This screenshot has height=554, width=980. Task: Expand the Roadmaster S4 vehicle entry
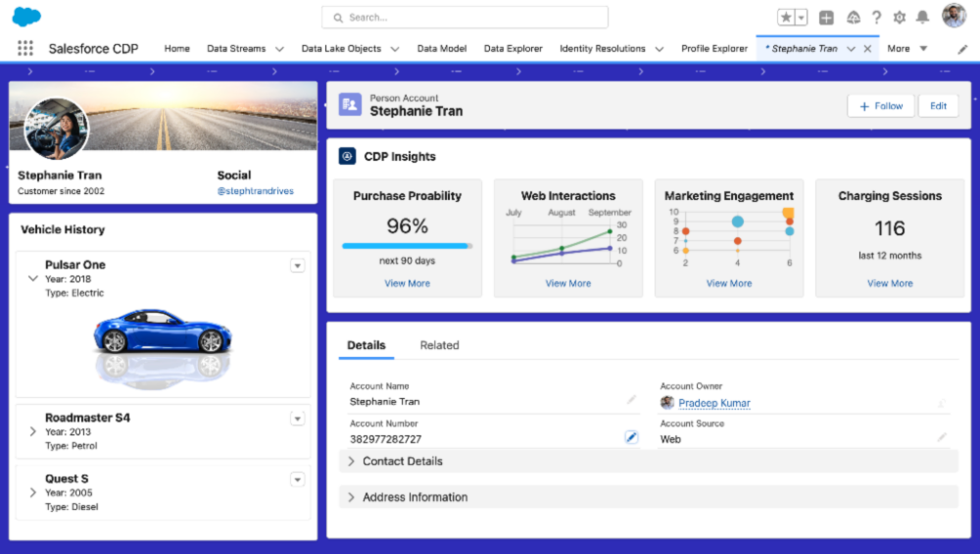[32, 431]
